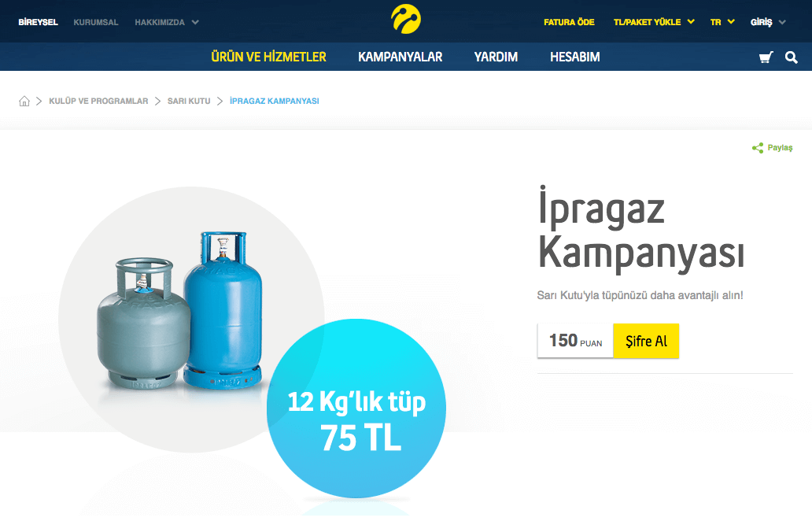Click the Fatura Öde link
The image size is (812, 525).
(569, 22)
